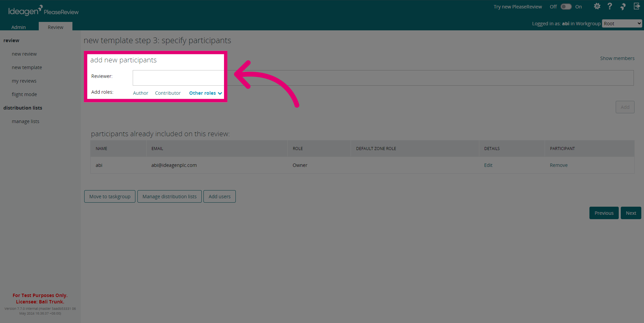The height and width of the screenshot is (323, 644).
Task: Open my reviews in sidebar
Action: [24, 81]
